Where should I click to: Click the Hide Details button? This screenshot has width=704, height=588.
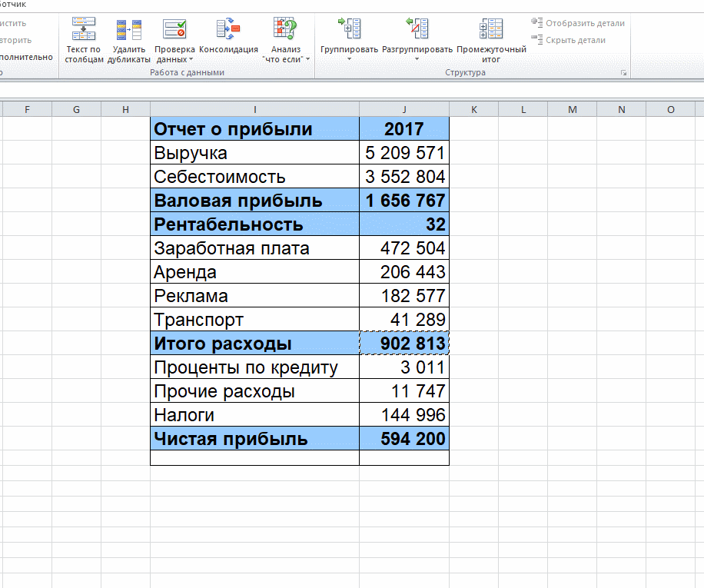pos(569,40)
